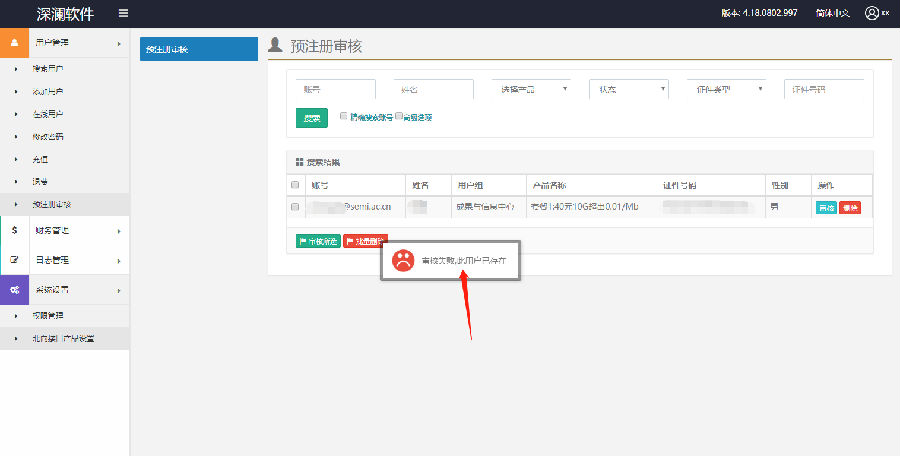Expand the finance management menu arrow

point(118,231)
